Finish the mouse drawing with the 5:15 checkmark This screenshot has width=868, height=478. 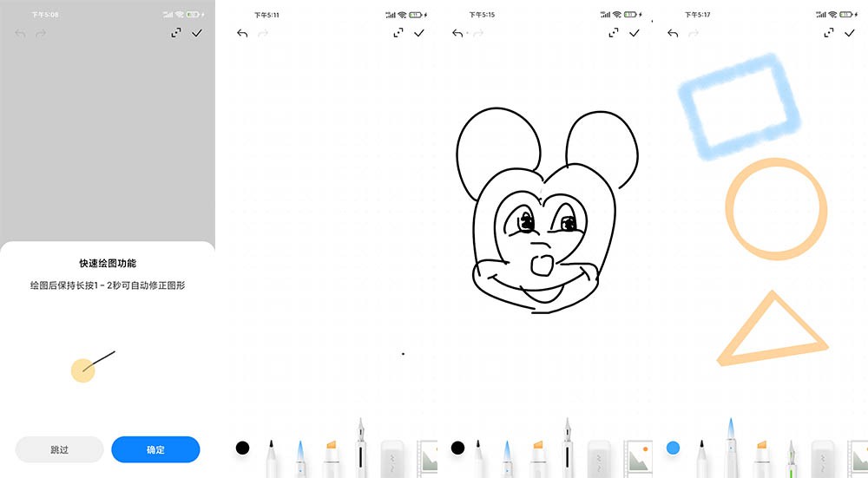(635, 33)
